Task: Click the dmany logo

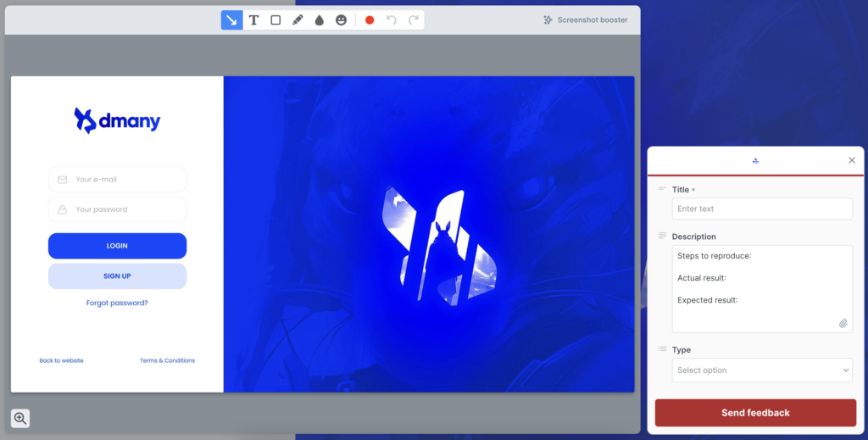Action: click(117, 120)
